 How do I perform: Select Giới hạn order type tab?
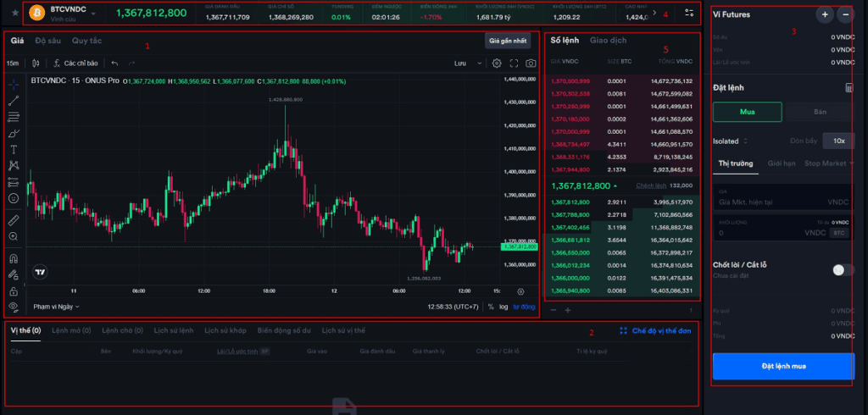point(782,163)
